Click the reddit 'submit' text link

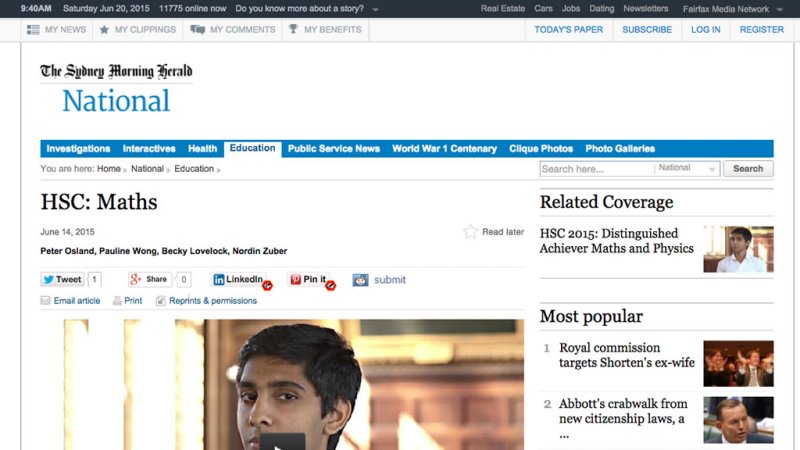[390, 280]
